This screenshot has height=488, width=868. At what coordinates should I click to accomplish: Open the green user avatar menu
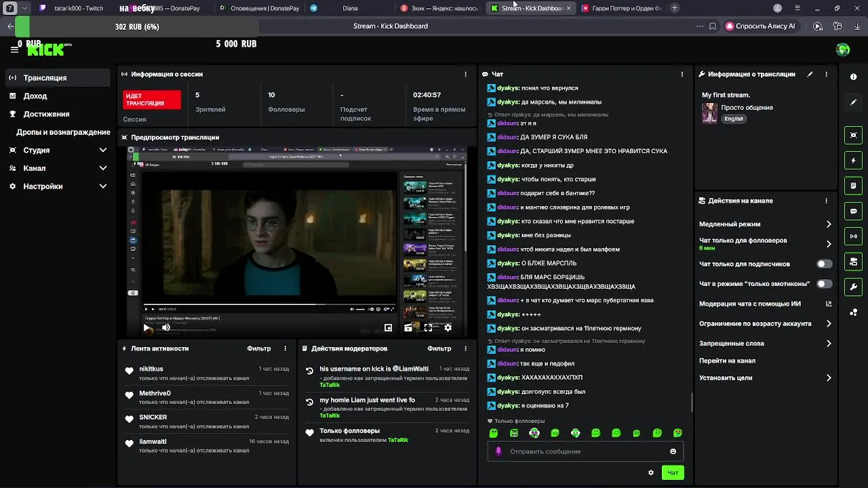(843, 49)
